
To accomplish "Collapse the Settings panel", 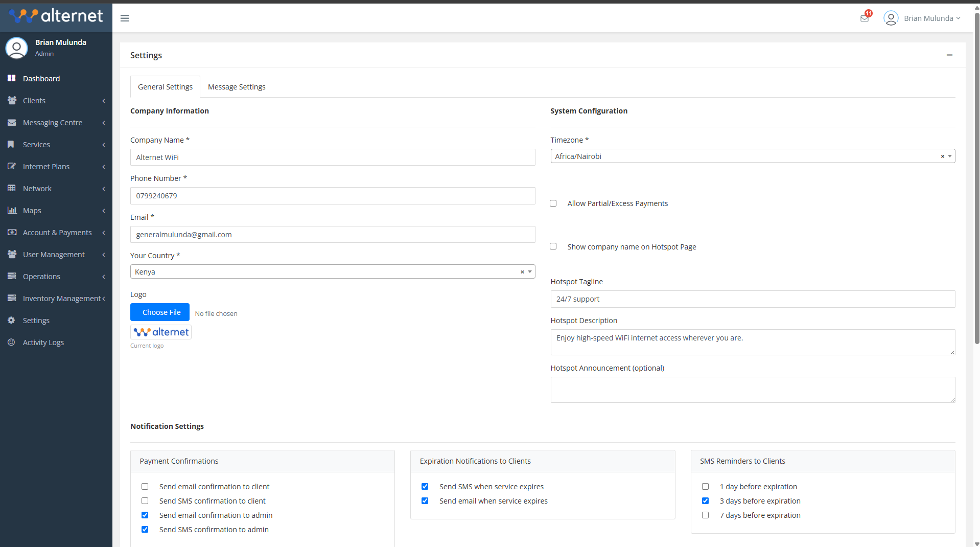I will click(949, 55).
